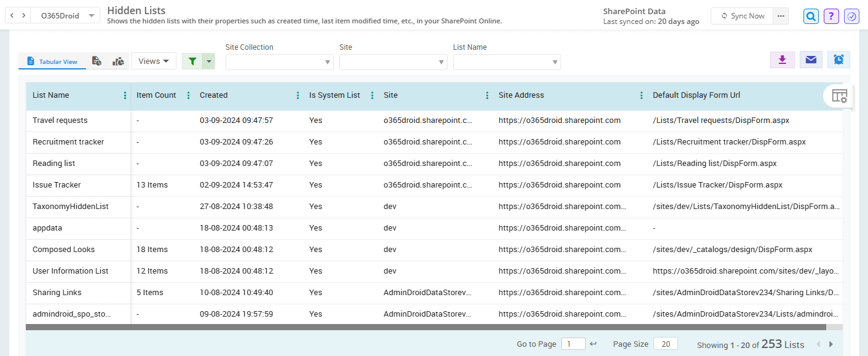Image resolution: width=868 pixels, height=356 pixels.
Task: Open help with the question mark icon
Action: 831,15
